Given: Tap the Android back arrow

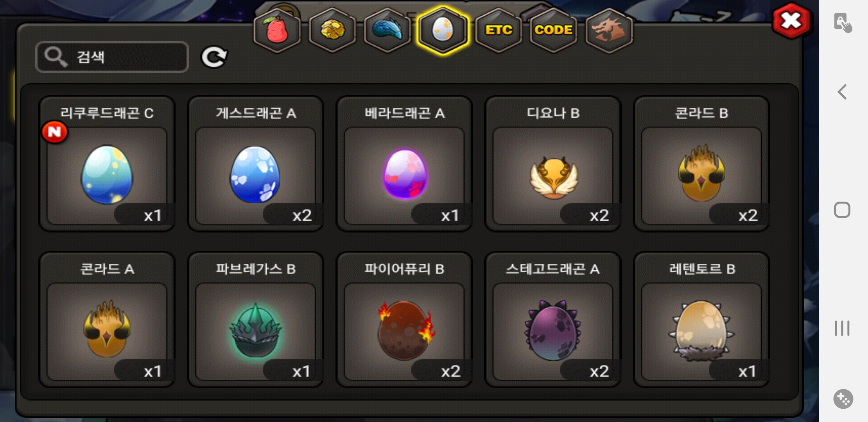Looking at the screenshot, I should coord(842,92).
